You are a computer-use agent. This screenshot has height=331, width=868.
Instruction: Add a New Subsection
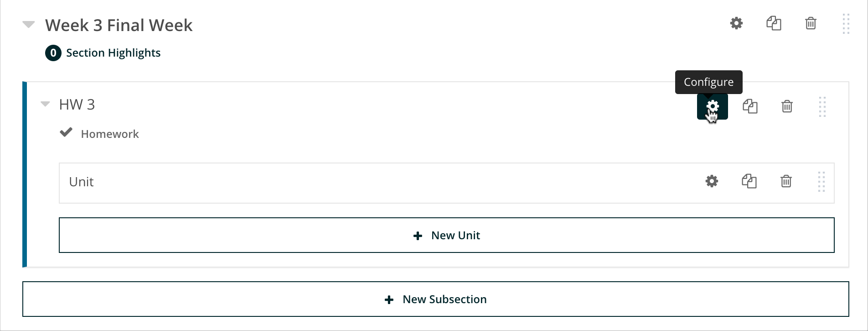click(435, 299)
